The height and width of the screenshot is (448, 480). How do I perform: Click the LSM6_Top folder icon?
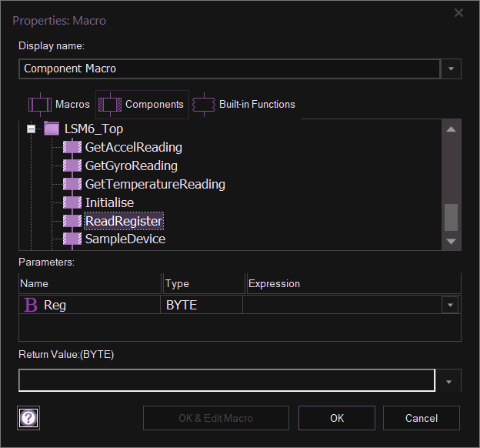click(x=52, y=129)
